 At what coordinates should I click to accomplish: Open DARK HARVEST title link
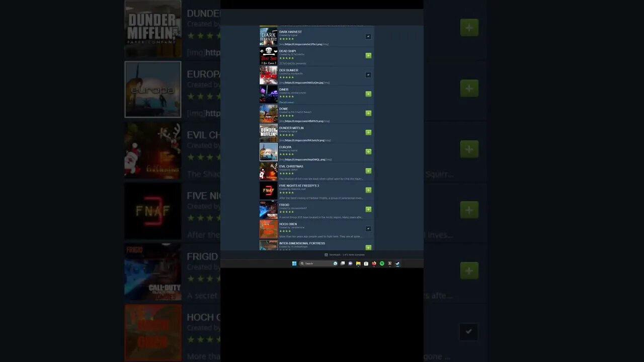point(290,32)
